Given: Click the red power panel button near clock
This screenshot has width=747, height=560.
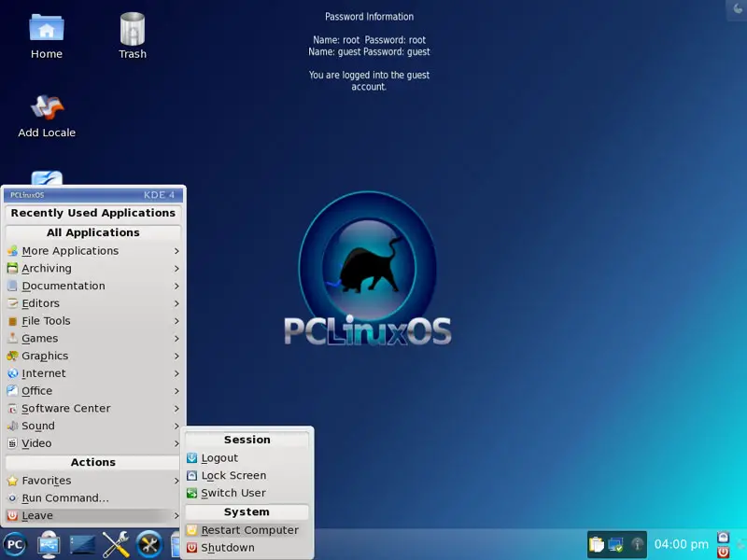Looking at the screenshot, I should point(723,552).
